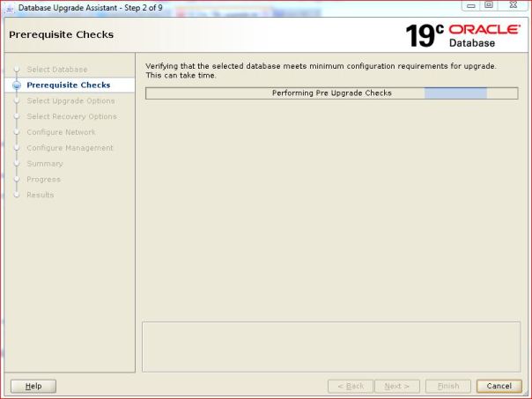This screenshot has height=399, width=532.
Task: Click the Performing Pre Upgrade Checks progress bar
Action: 331,93
